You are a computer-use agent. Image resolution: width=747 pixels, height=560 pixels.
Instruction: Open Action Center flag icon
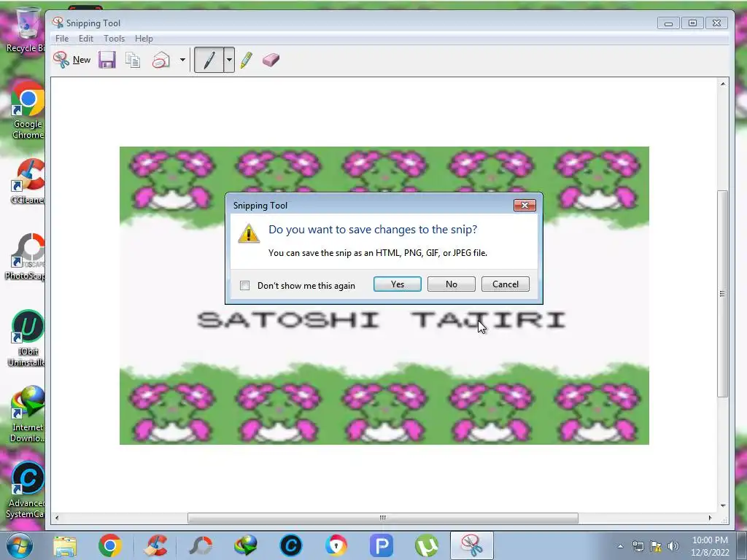[656, 546]
